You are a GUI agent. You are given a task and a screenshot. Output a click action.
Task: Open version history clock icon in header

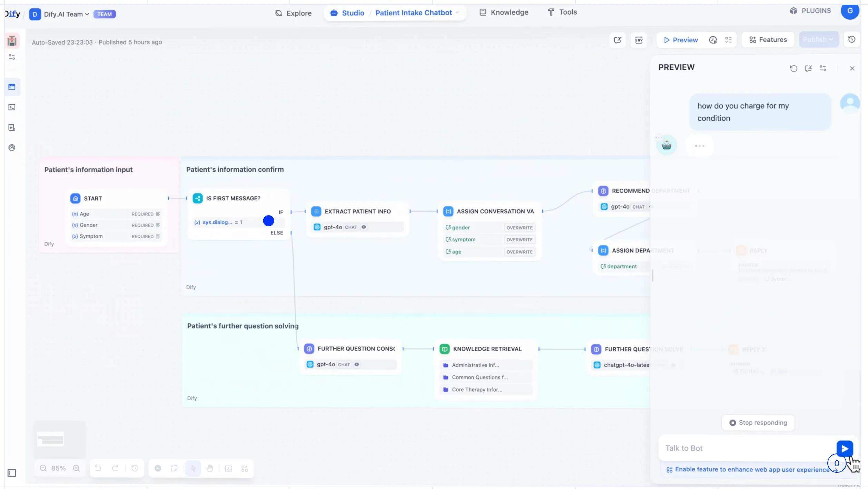[x=851, y=39]
